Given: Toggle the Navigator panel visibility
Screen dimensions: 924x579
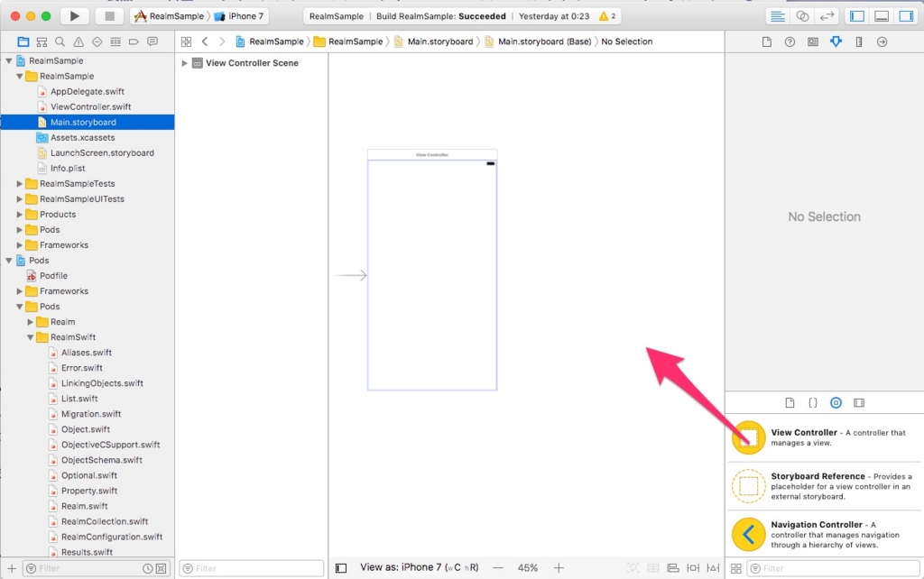Looking at the screenshot, I should [857, 16].
